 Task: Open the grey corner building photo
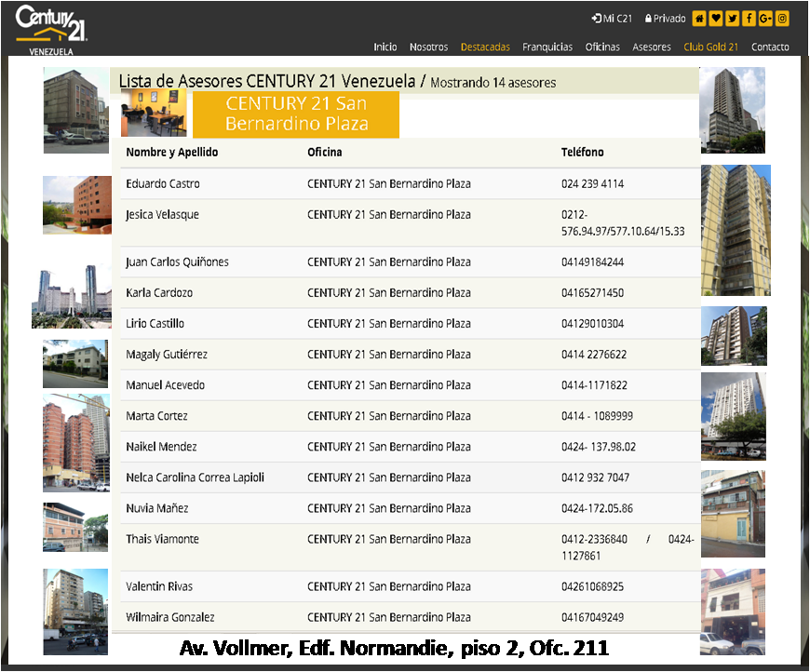point(76,111)
